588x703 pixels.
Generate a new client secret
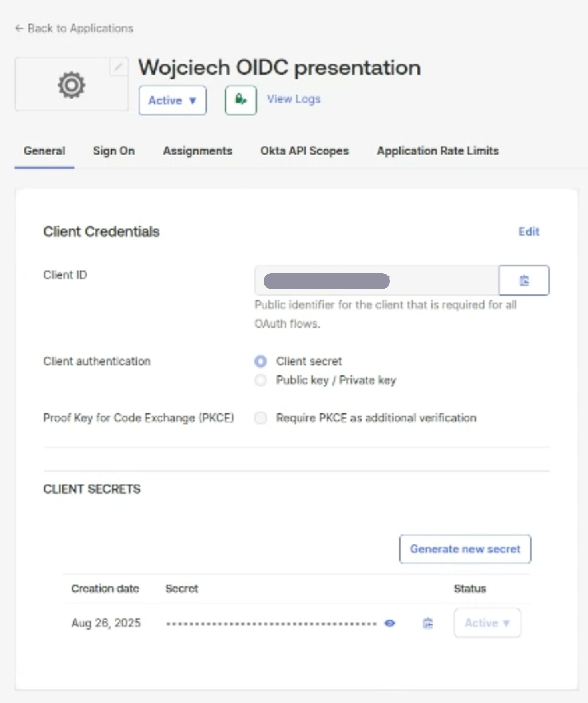465,549
